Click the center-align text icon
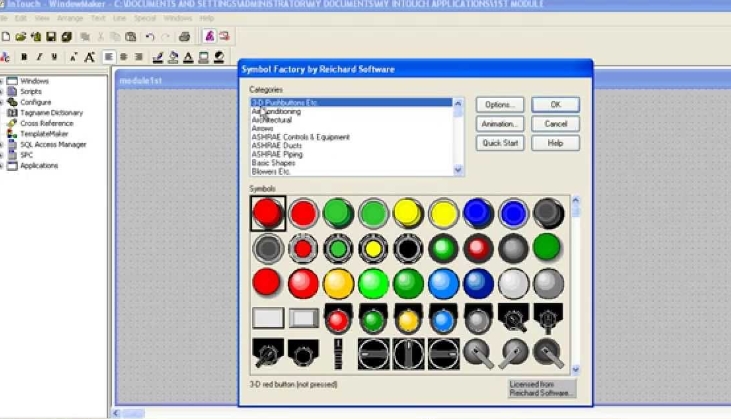Image resolution: width=731 pixels, height=419 pixels. tap(124, 57)
